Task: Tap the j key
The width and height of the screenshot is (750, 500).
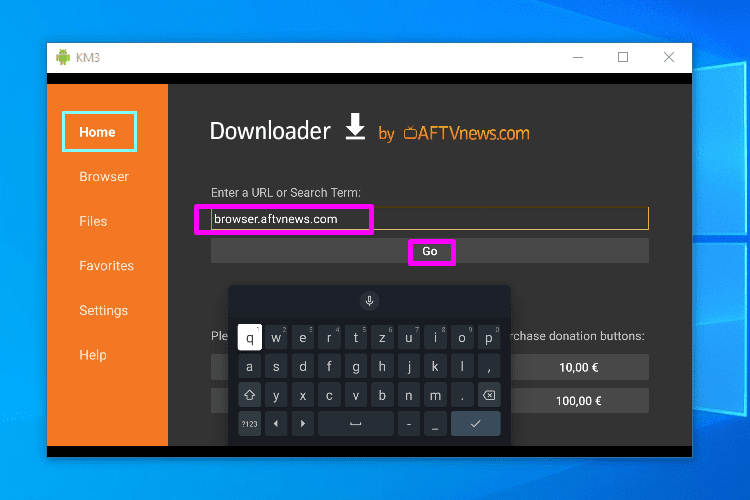Action: 409,367
